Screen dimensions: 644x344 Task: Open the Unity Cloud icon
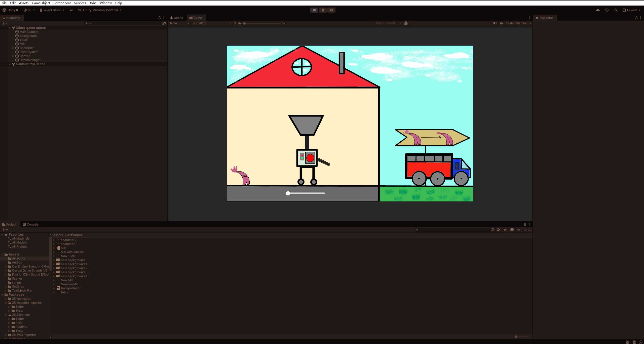(x=598, y=10)
